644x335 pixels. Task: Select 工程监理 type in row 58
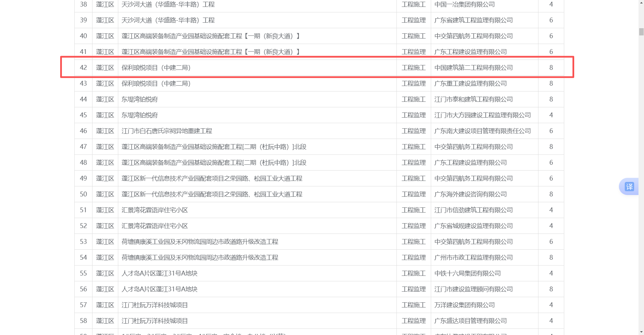414,321
